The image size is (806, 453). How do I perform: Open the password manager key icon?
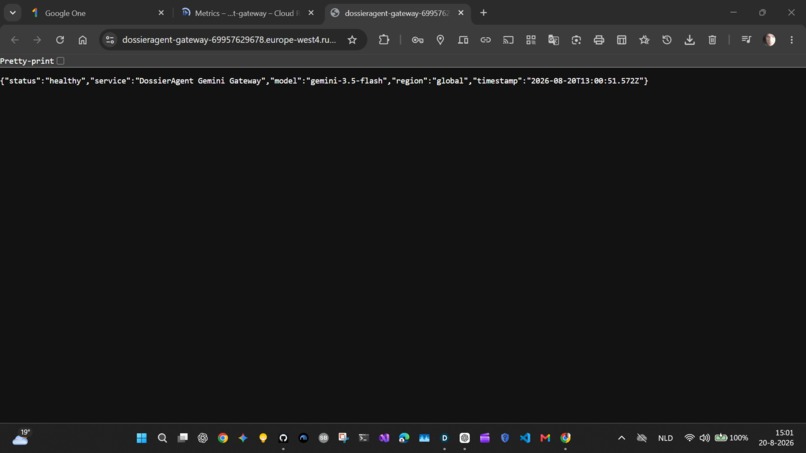click(x=417, y=40)
